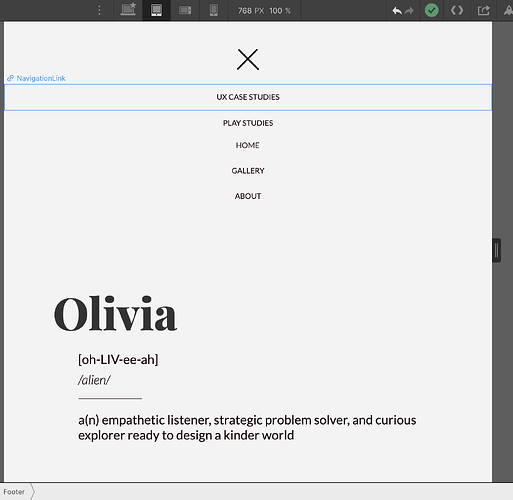Select the tablet breakpoint icon
513x500 pixels.
(156, 10)
